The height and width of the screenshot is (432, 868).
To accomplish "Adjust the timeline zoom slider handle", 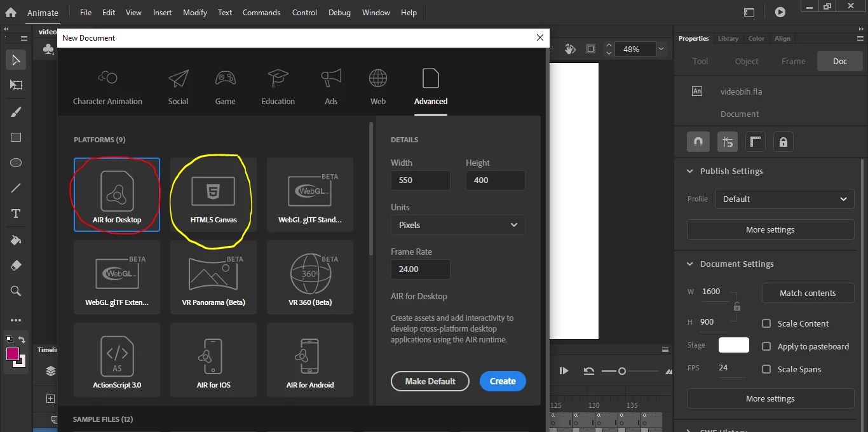I will (622, 371).
